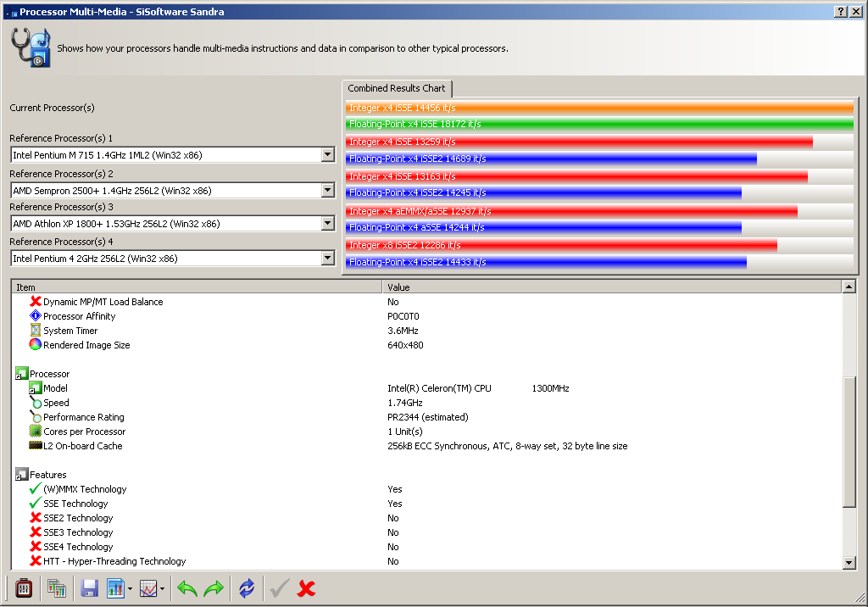The image size is (868, 607).
Task: Click the Floating-Point x4 iSSE2 14433 it/s bar
Action: [547, 263]
